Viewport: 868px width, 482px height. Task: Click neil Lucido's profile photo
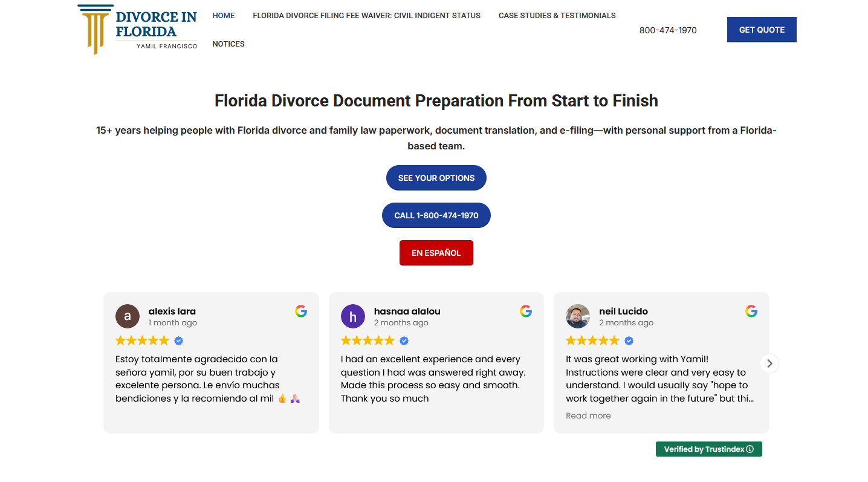click(578, 316)
